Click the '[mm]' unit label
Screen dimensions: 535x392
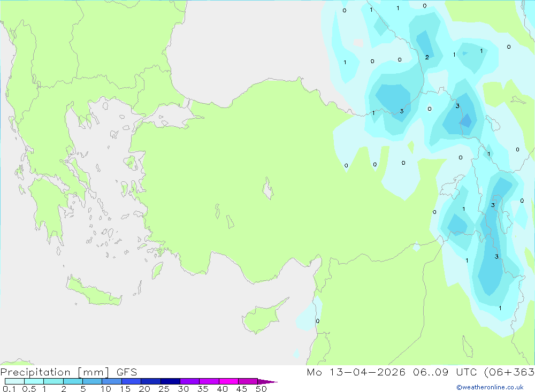click(x=94, y=372)
